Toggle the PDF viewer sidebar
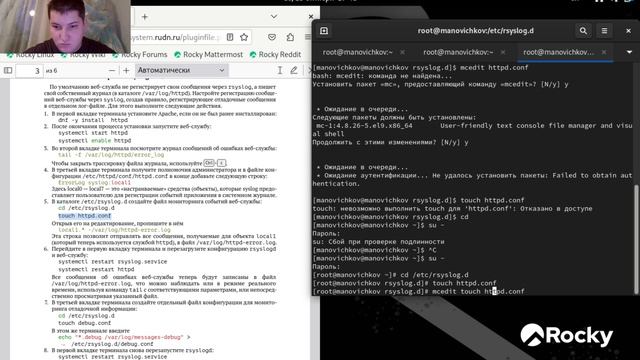This screenshot has height=360, width=640. tap(8, 70)
